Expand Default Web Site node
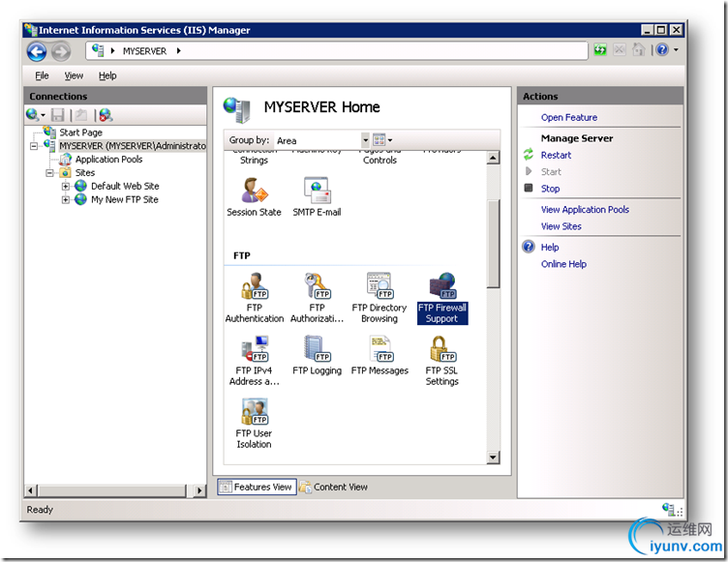 pyautogui.click(x=66, y=187)
